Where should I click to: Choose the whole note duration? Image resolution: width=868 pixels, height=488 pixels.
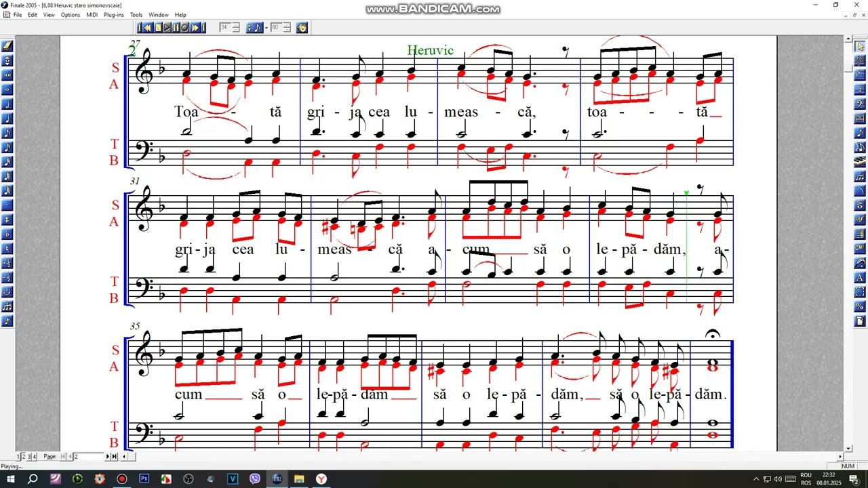point(7,90)
